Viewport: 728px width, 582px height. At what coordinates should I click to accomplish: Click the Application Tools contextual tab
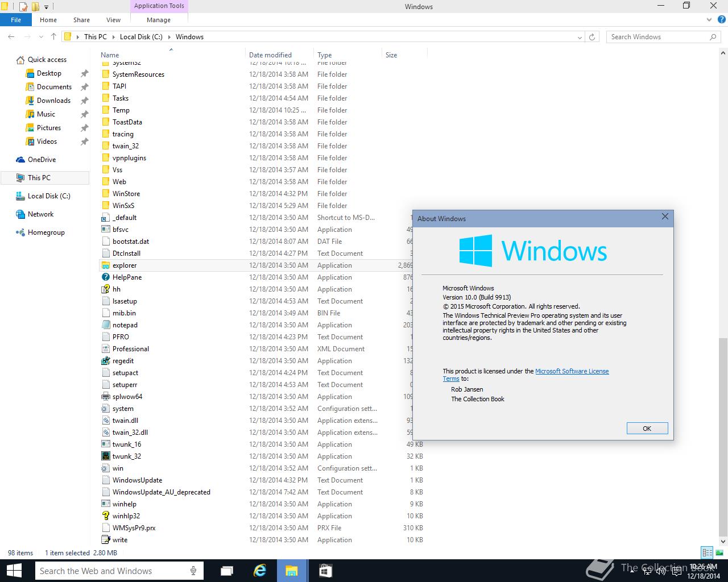[x=159, y=6]
